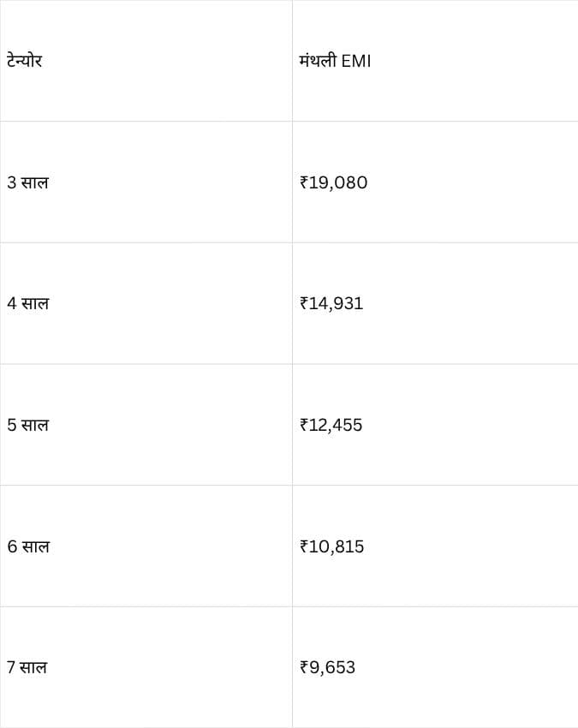Screen dimensions: 578x728
Task: Click the word मंथली in header
Action: point(318,61)
